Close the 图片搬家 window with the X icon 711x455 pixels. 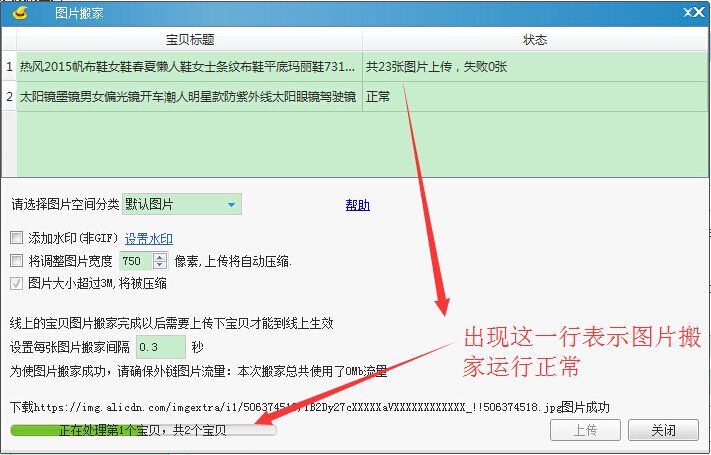[x=690, y=13]
